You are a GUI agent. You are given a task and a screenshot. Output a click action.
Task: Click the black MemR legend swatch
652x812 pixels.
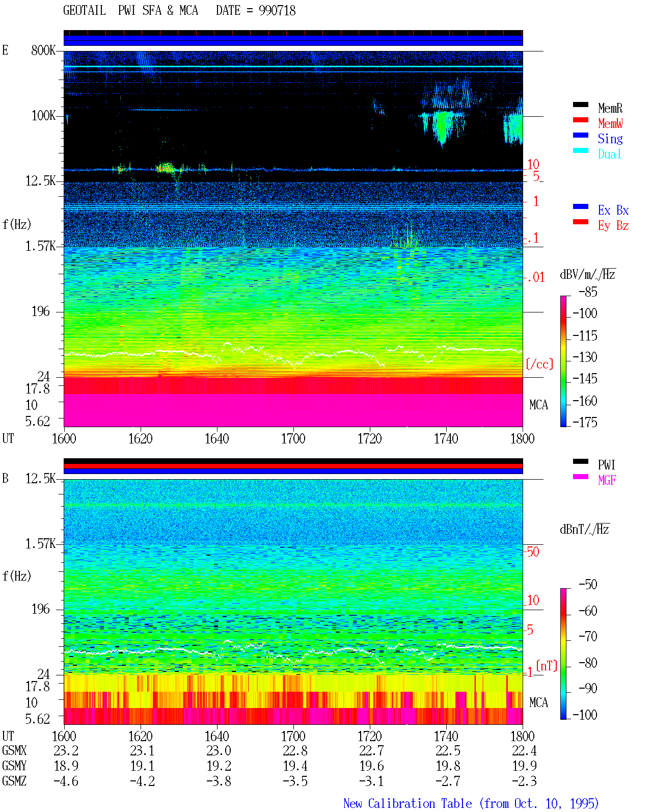pyautogui.click(x=581, y=105)
